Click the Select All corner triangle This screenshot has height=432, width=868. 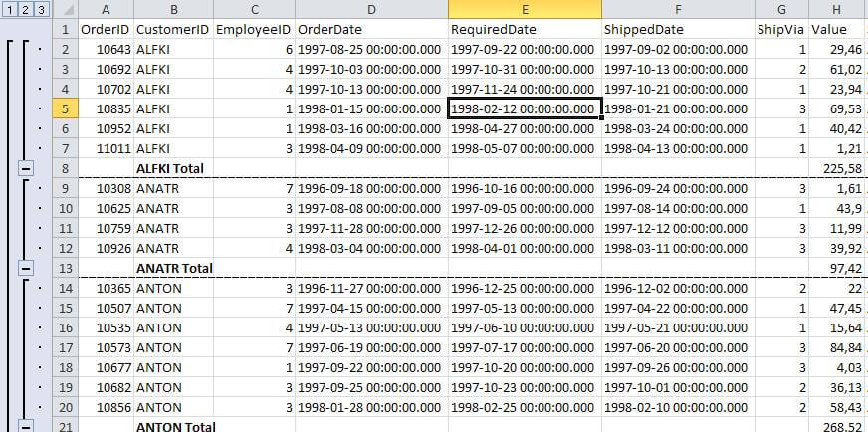coord(66,9)
